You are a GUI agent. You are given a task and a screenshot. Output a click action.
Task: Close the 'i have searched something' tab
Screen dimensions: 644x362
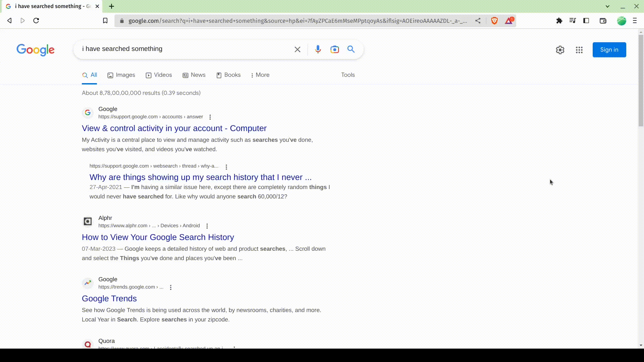click(x=97, y=6)
